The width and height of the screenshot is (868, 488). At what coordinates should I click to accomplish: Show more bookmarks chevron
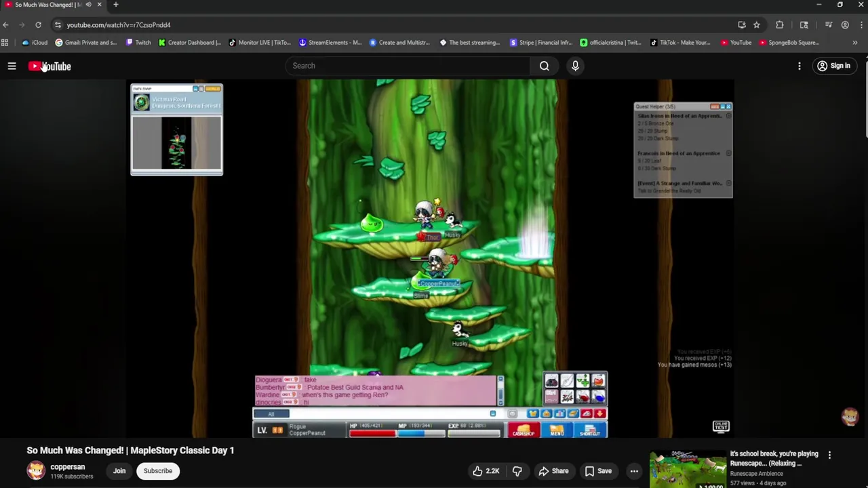(854, 43)
